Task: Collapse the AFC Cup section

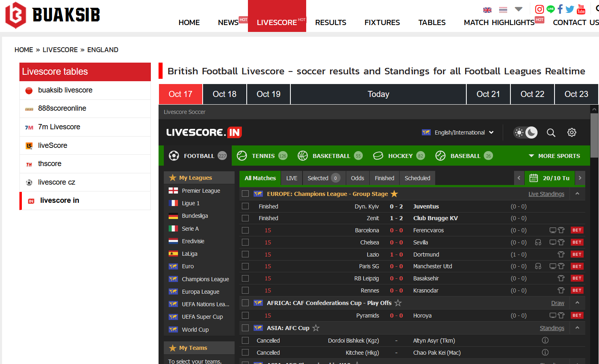Action: 577,328
